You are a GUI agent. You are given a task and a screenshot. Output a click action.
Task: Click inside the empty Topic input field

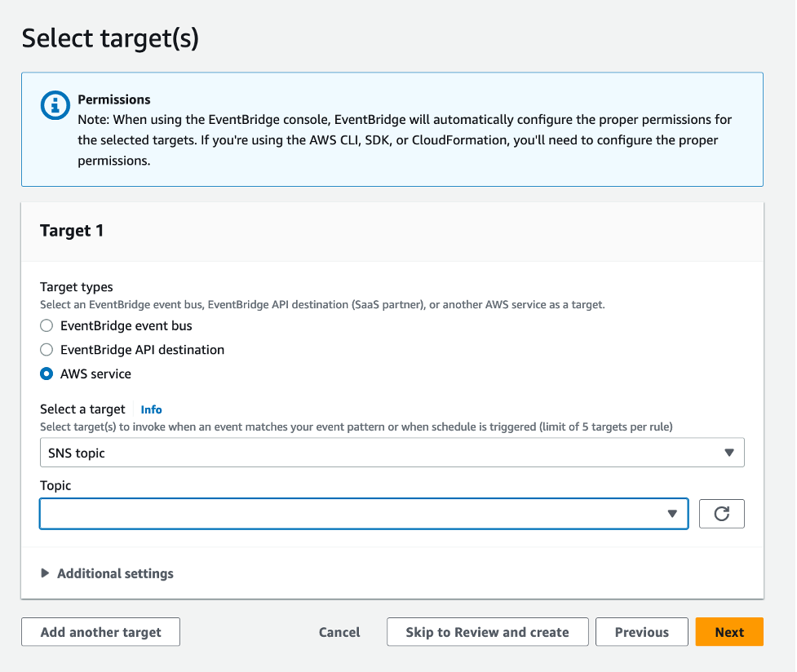326,513
